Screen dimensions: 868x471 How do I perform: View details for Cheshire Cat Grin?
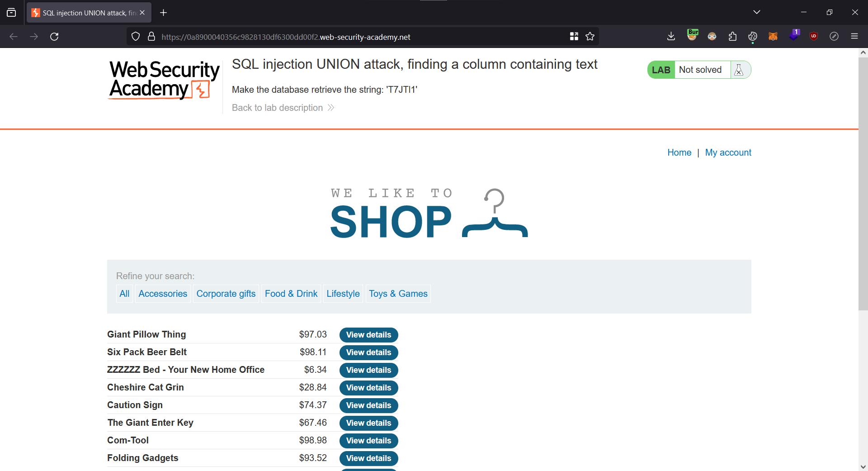click(368, 388)
